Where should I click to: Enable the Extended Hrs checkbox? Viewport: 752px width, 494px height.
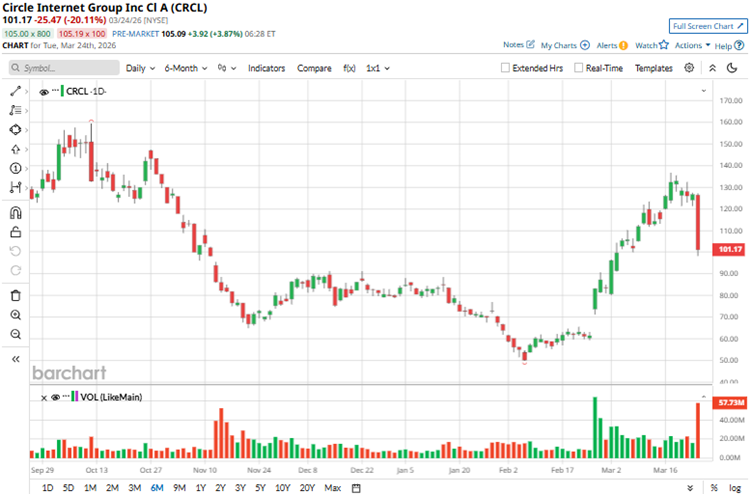click(x=505, y=68)
